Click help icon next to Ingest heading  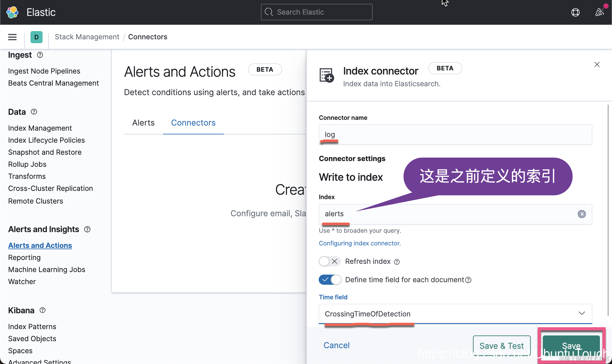pyautogui.click(x=40, y=55)
